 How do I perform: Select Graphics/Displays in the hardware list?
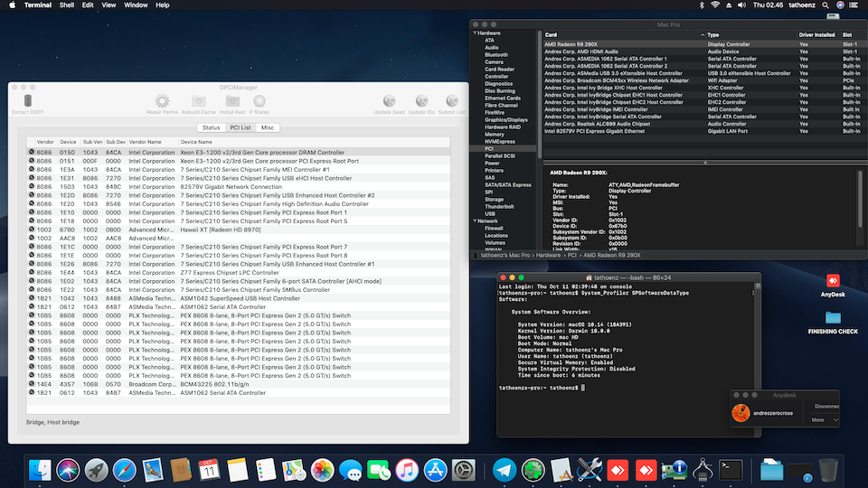(506, 119)
